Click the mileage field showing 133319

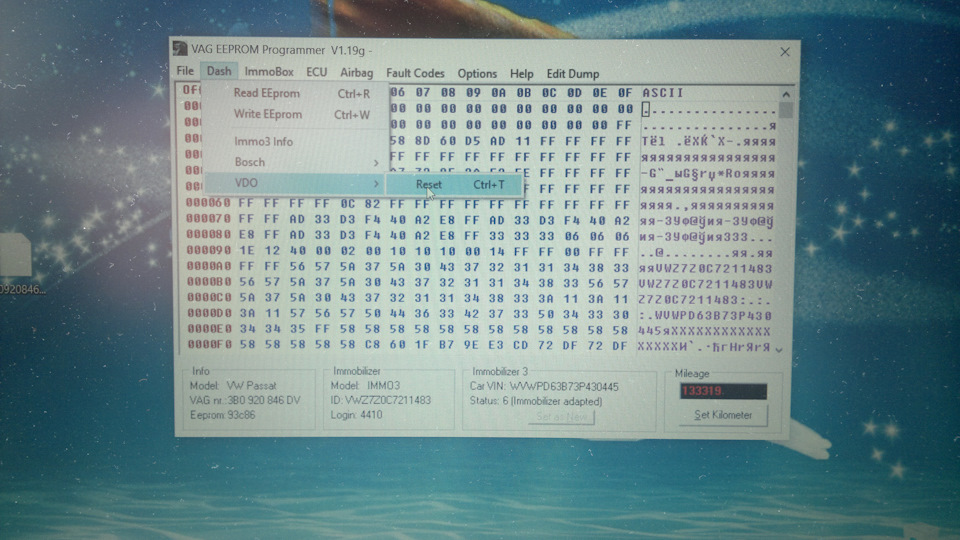click(x=722, y=391)
